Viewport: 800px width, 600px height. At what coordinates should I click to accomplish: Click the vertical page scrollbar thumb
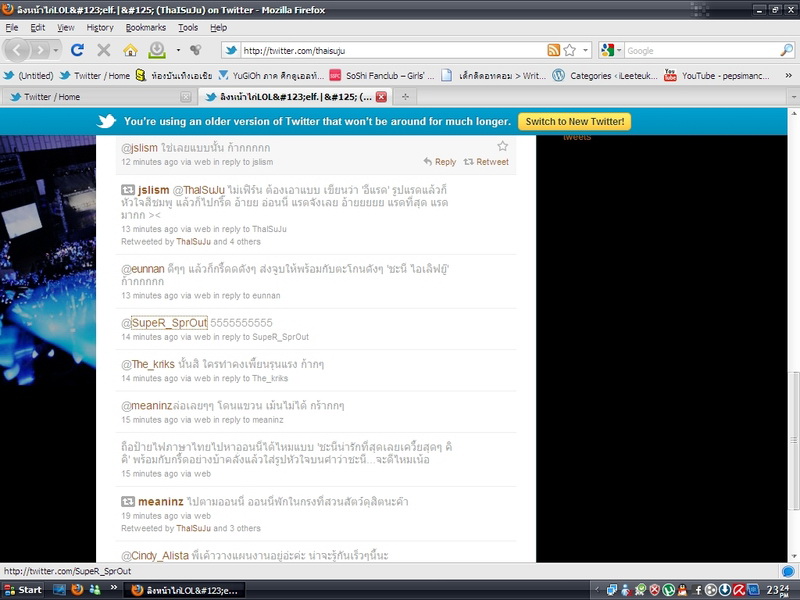(x=793, y=440)
